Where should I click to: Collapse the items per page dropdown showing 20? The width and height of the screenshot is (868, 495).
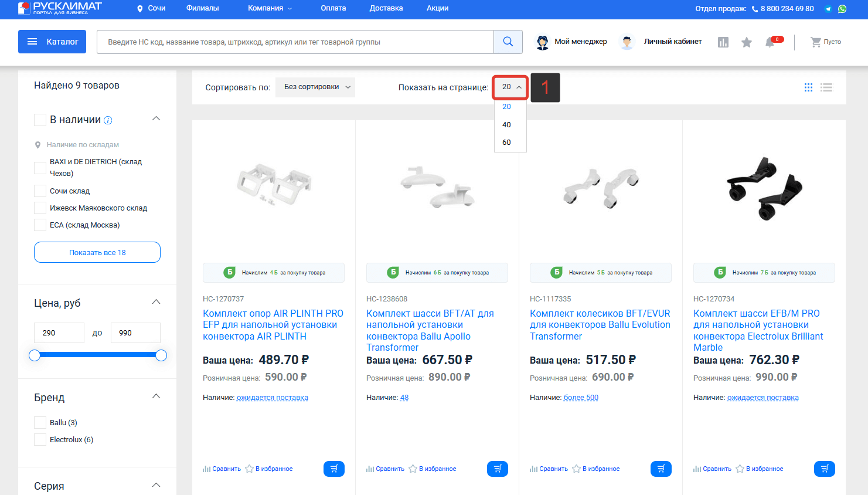pyautogui.click(x=510, y=87)
